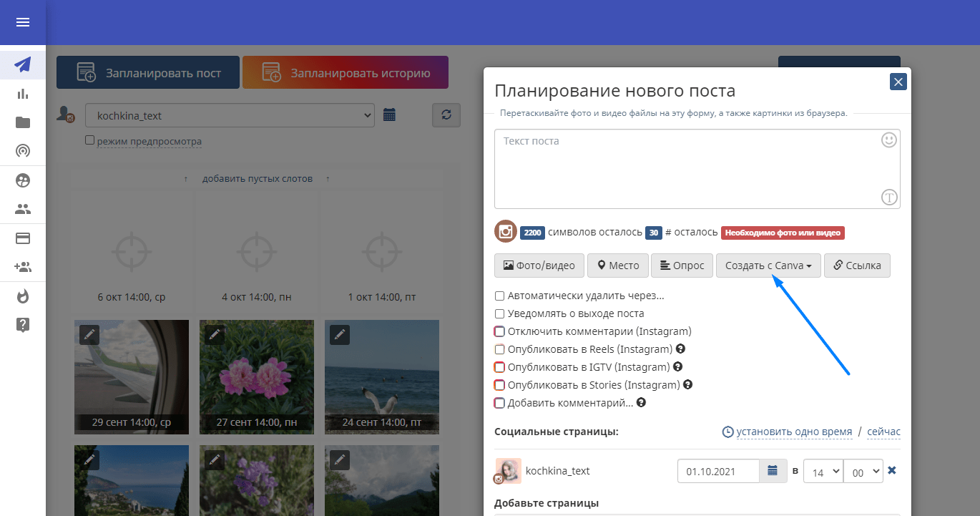Click help icon next to Stories option
Image resolution: width=980 pixels, height=516 pixels.
point(687,385)
